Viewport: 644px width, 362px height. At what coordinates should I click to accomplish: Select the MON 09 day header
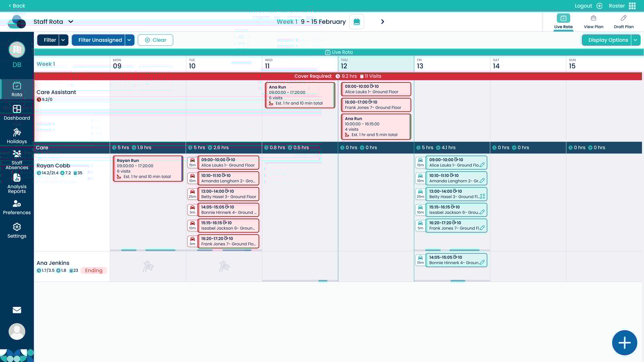point(148,64)
